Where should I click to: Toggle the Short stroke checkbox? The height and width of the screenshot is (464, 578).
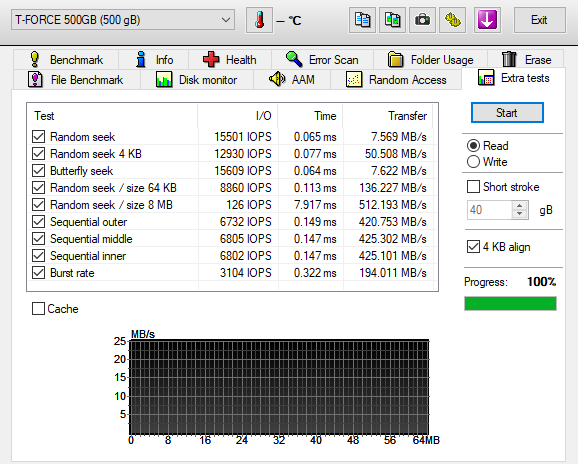pos(473,186)
